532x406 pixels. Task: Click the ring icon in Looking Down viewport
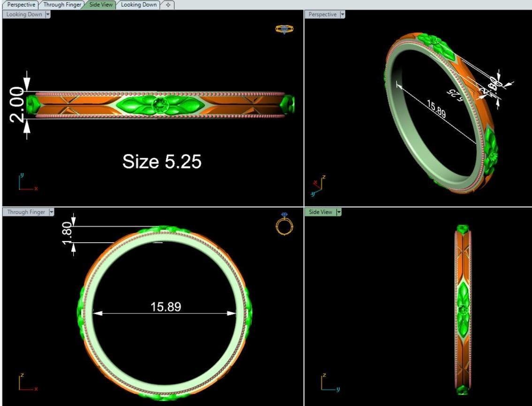click(x=284, y=29)
